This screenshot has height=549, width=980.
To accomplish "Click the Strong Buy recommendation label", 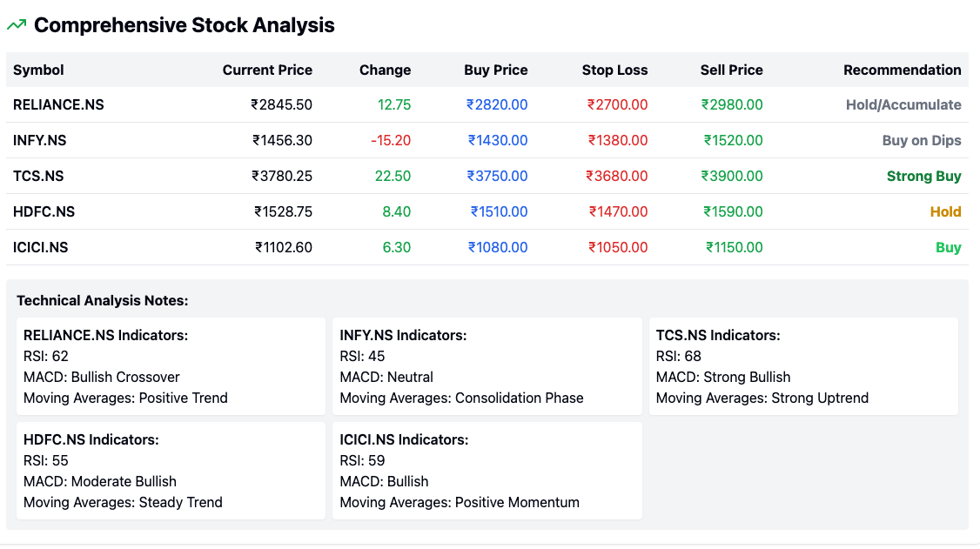I will (x=923, y=176).
